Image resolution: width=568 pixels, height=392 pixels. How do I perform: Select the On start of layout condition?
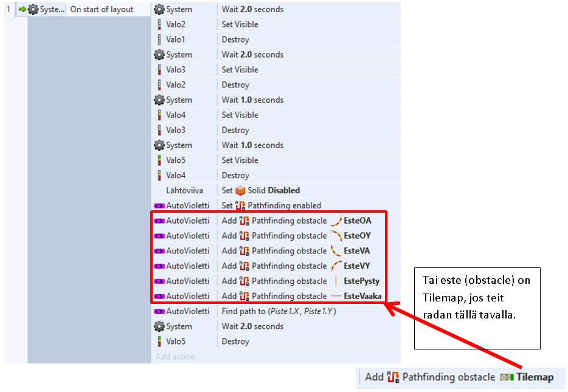coord(102,10)
